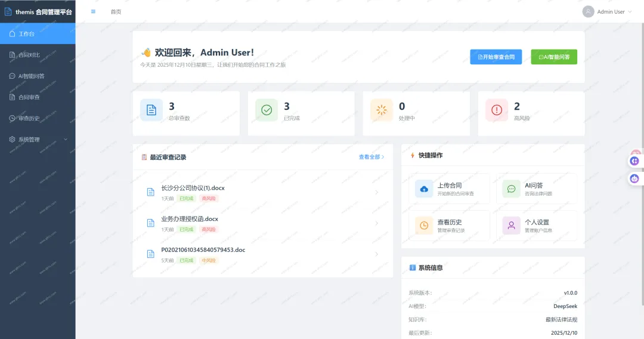Click the 上传合同 cloud upload icon
Image resolution: width=644 pixels, height=339 pixels.
click(x=424, y=189)
